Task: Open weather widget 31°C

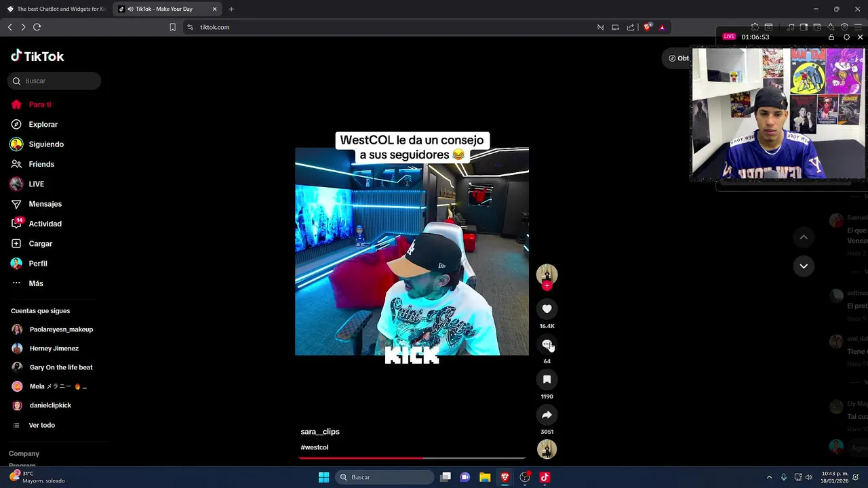Action: (x=37, y=477)
